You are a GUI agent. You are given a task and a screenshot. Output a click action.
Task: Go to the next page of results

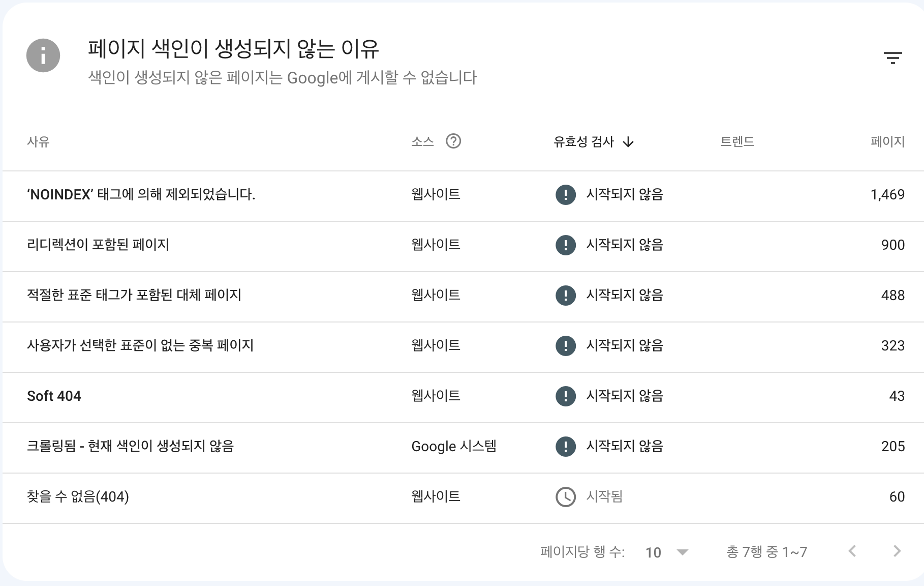(x=897, y=551)
